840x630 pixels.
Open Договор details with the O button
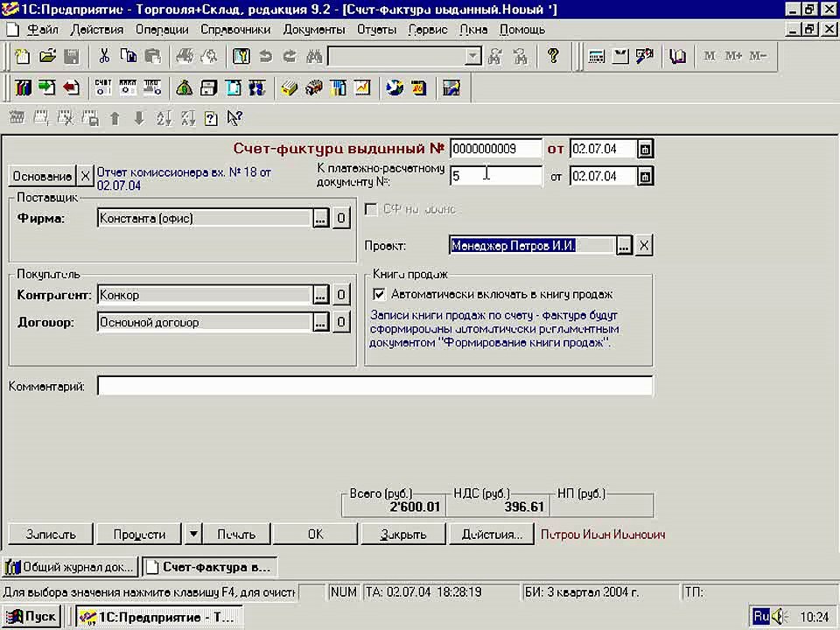click(x=341, y=322)
